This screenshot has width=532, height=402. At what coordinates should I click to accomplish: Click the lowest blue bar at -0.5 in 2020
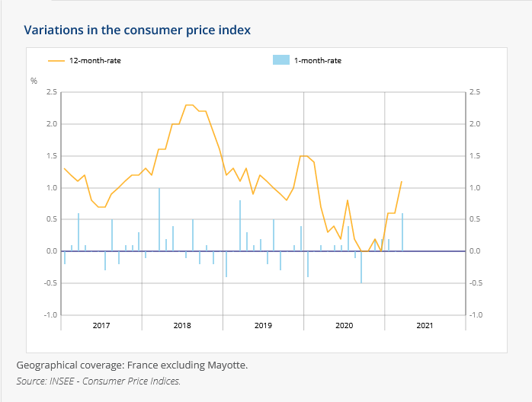pos(361,267)
